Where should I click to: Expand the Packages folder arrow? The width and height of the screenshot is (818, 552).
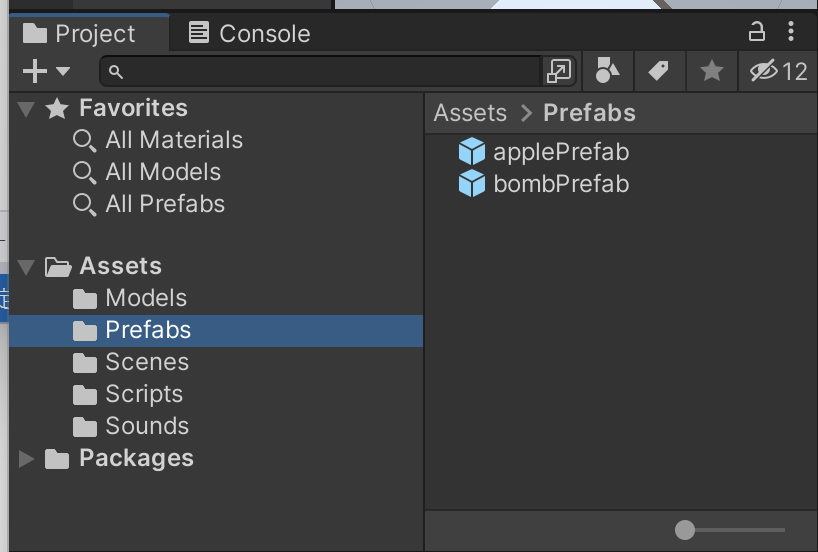tap(26, 459)
